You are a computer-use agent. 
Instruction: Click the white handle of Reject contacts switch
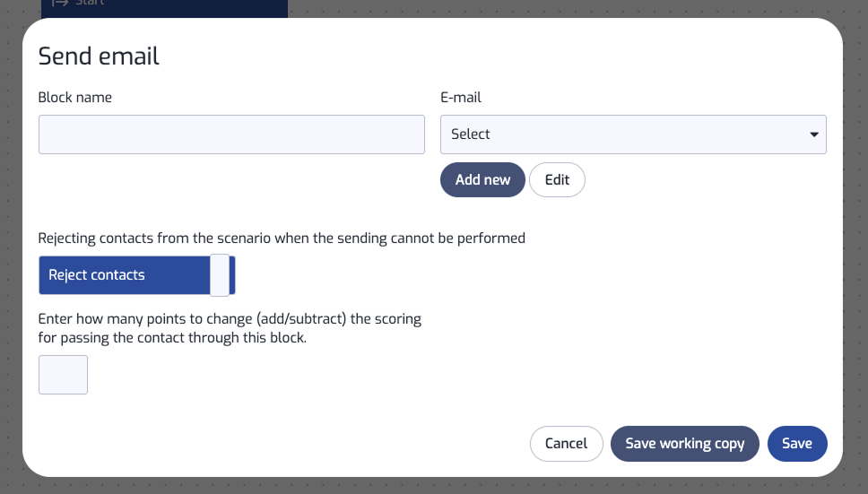pyautogui.click(x=220, y=275)
